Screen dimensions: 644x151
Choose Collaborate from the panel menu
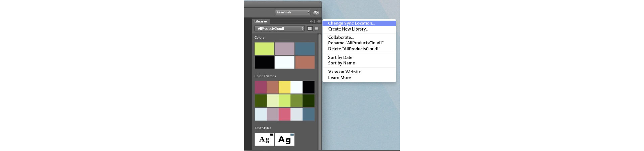(359, 37)
